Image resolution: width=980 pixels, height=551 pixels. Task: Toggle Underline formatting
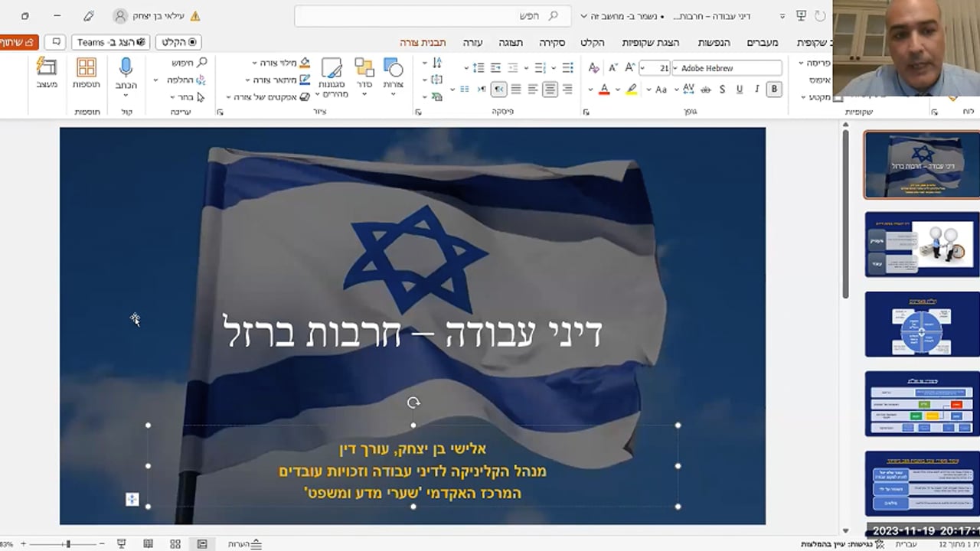click(x=740, y=90)
